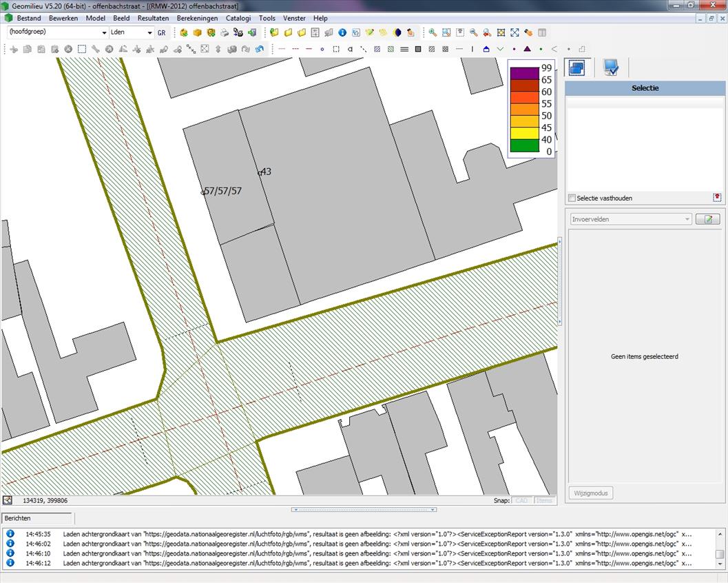Image resolution: width=728 pixels, height=583 pixels.
Task: Click the zoom-to-window rectangle magnifier icon
Action: [446, 32]
